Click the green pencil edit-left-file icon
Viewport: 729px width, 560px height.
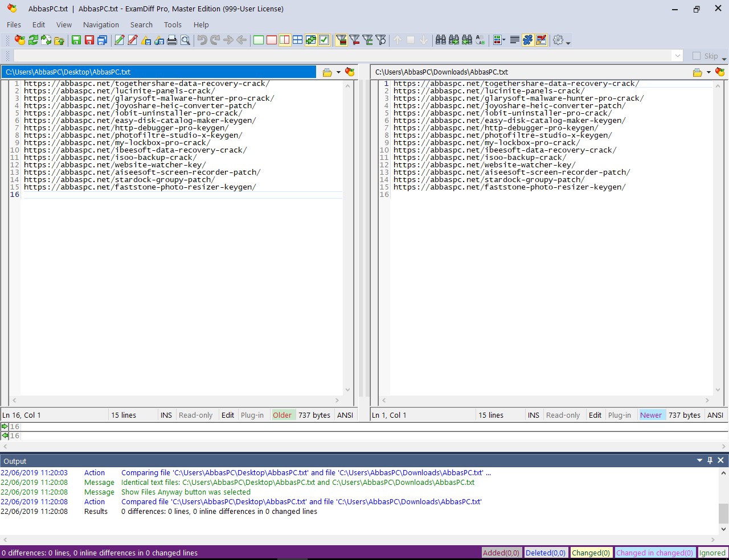point(120,40)
